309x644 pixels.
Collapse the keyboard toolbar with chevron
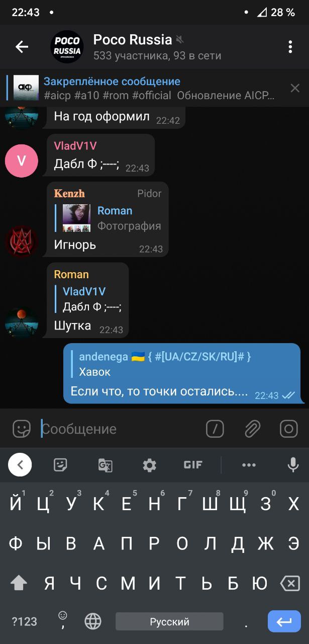(x=20, y=465)
